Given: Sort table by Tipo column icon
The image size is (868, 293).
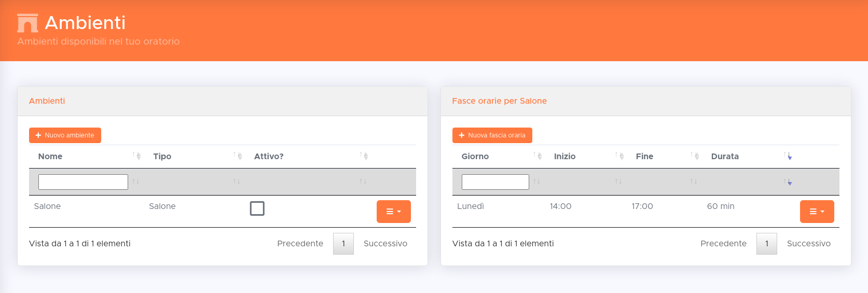Looking at the screenshot, I should point(238,156).
